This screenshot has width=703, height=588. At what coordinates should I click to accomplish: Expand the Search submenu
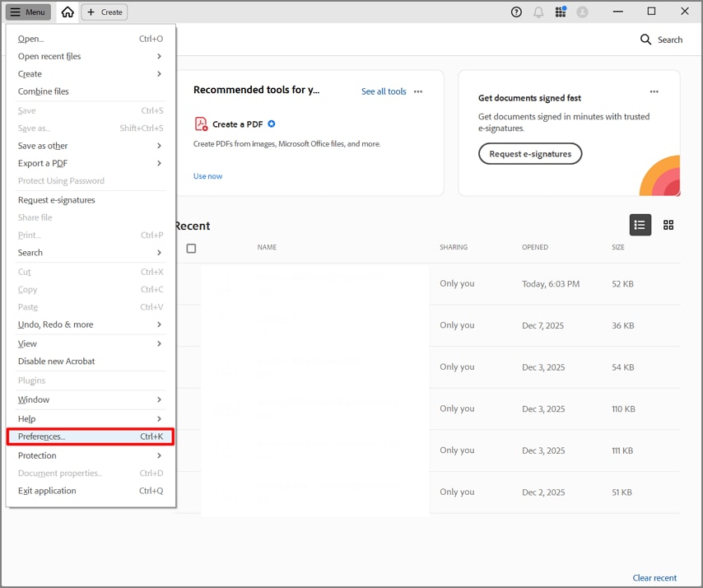pos(91,253)
